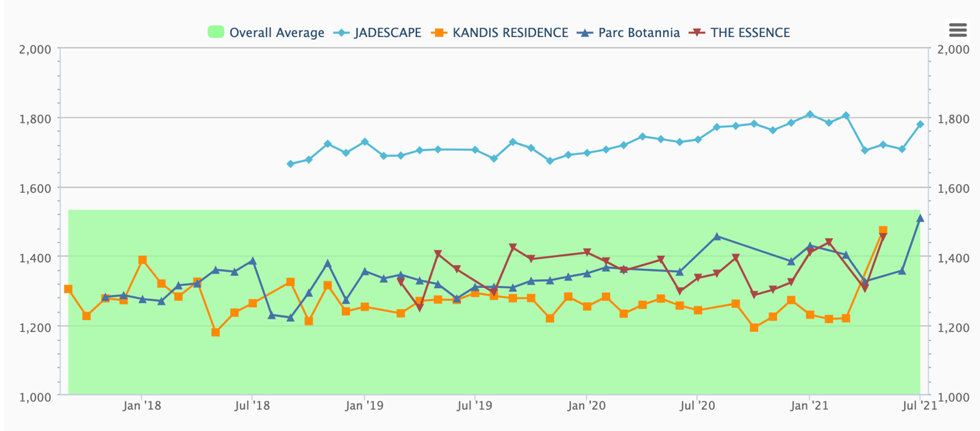The height and width of the screenshot is (431, 980).
Task: Click the final Parc Botannia point above 1,500
Action: (x=920, y=218)
